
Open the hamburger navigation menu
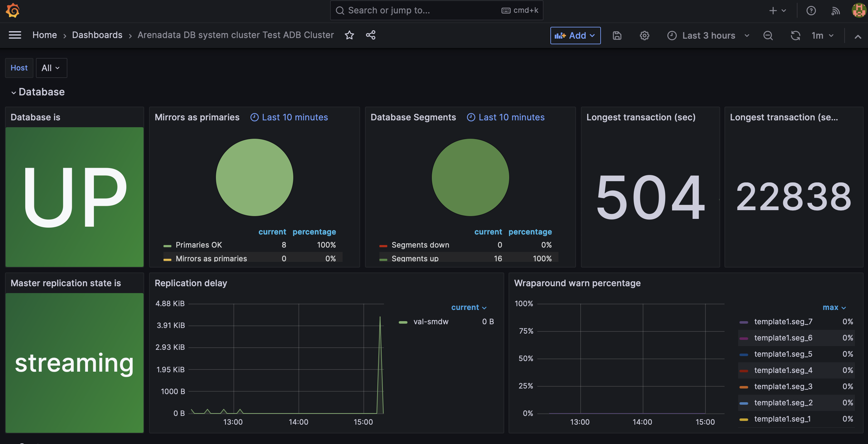(x=15, y=35)
